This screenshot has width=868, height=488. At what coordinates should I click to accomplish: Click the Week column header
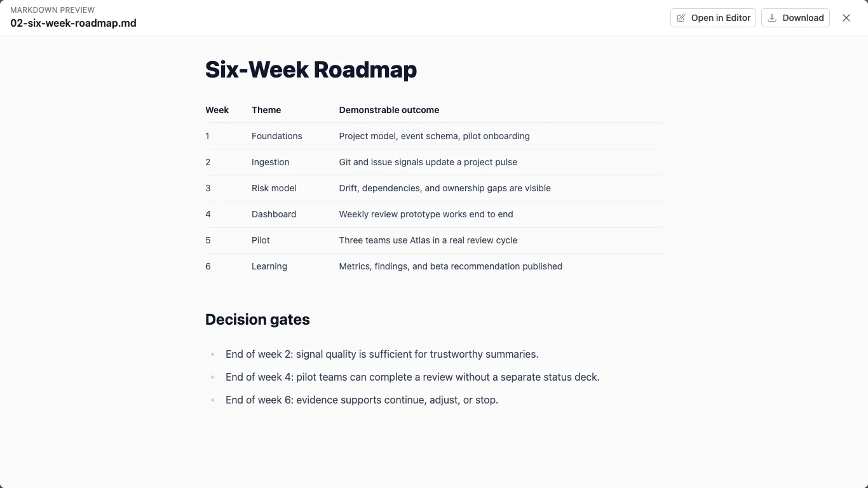pos(217,110)
